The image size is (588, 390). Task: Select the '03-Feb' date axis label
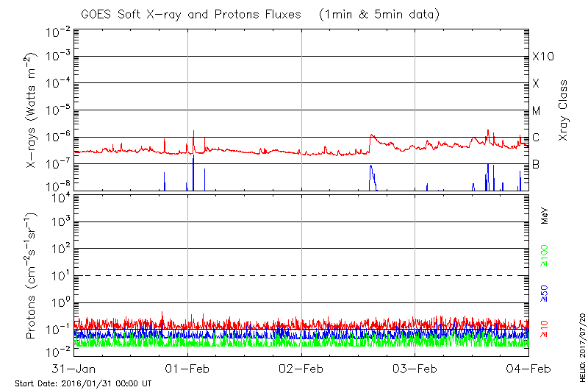(x=415, y=368)
